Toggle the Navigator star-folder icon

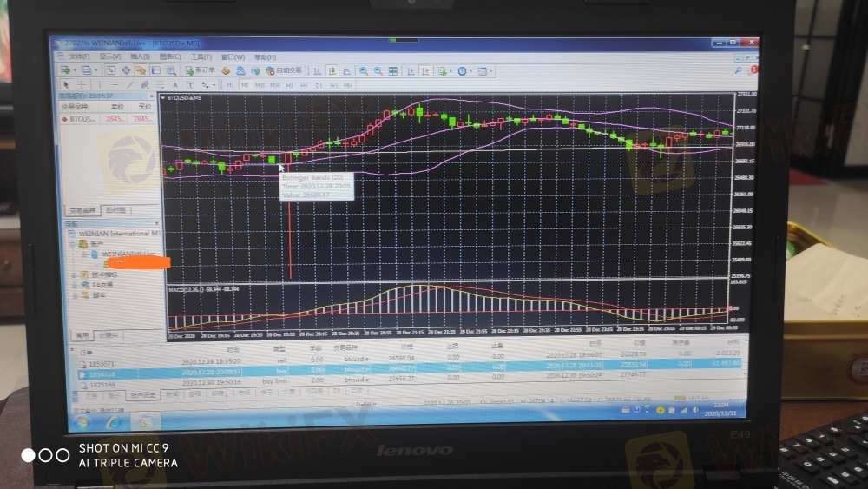(141, 70)
